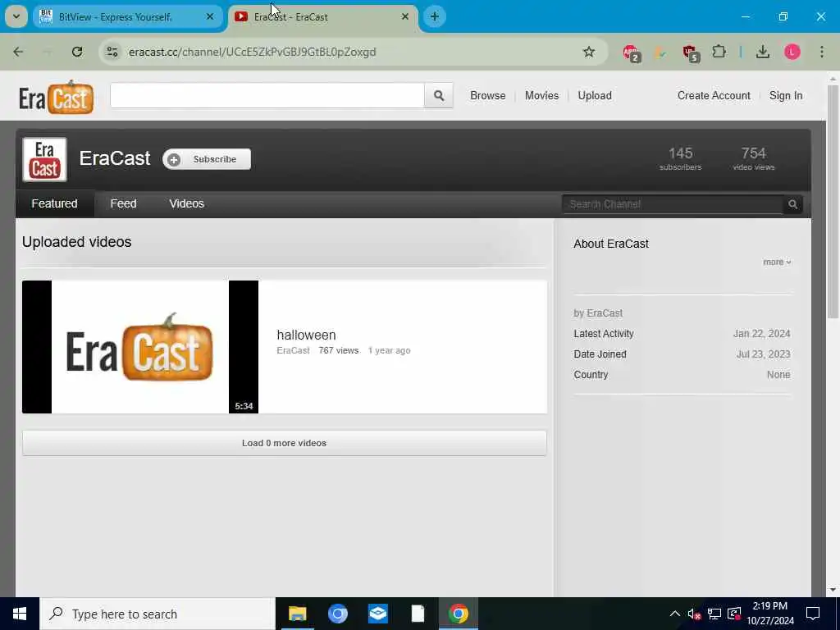The width and height of the screenshot is (840, 630).
Task: Reload the page with refresh icon
Action: click(x=77, y=52)
